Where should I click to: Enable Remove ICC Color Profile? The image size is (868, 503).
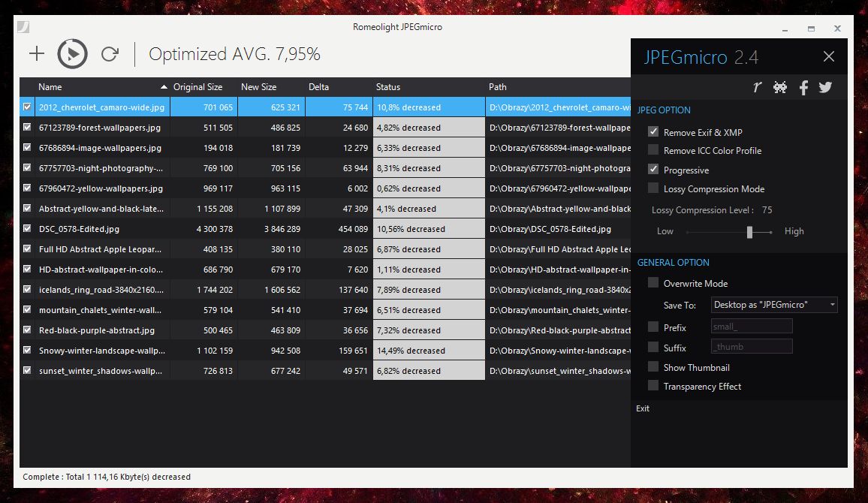(653, 150)
